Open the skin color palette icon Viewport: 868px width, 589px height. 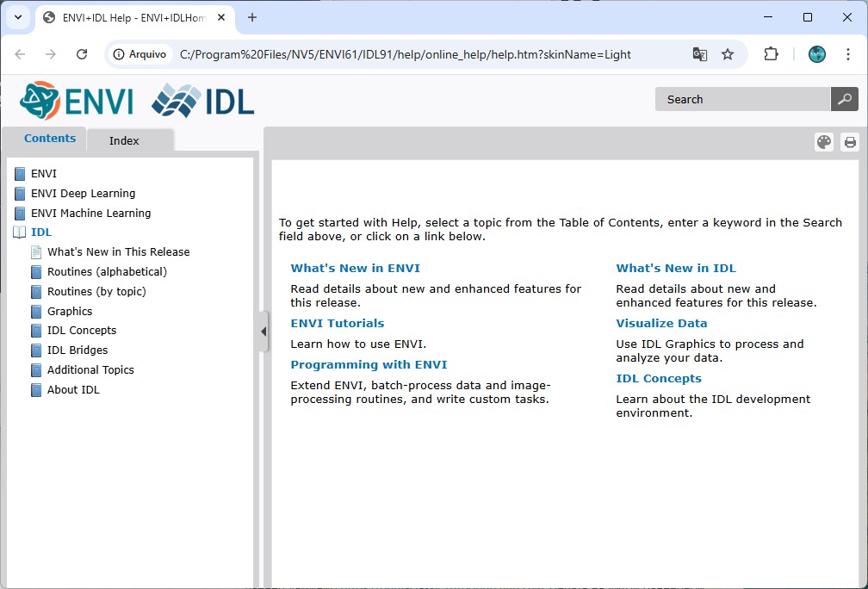click(824, 142)
